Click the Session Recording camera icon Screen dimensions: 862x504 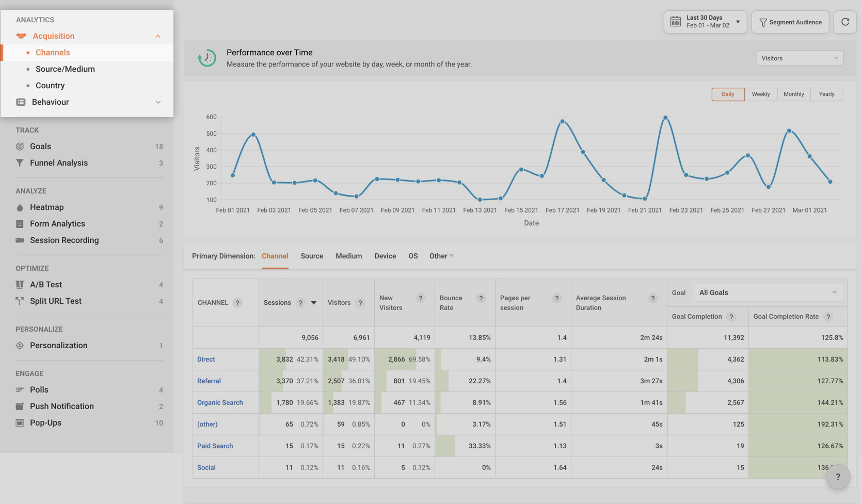click(20, 240)
